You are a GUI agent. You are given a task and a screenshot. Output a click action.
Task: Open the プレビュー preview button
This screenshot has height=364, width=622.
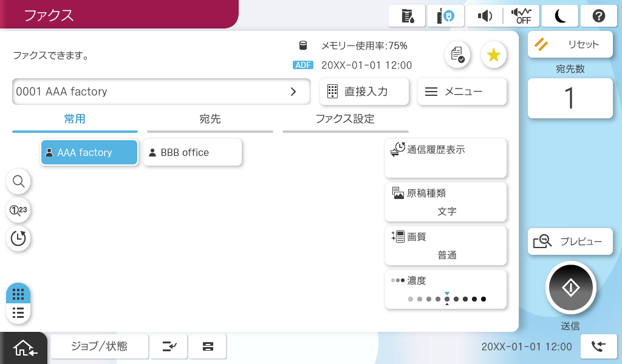[570, 241]
